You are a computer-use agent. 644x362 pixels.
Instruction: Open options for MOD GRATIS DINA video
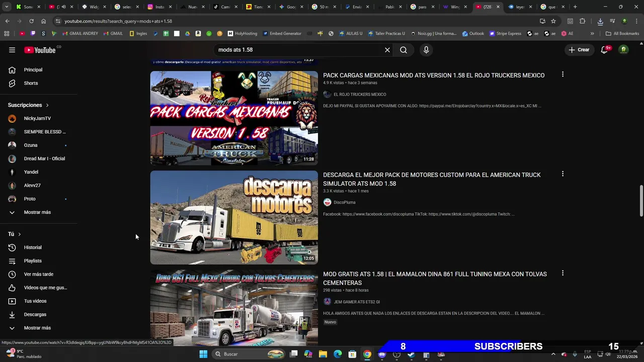pos(562,274)
